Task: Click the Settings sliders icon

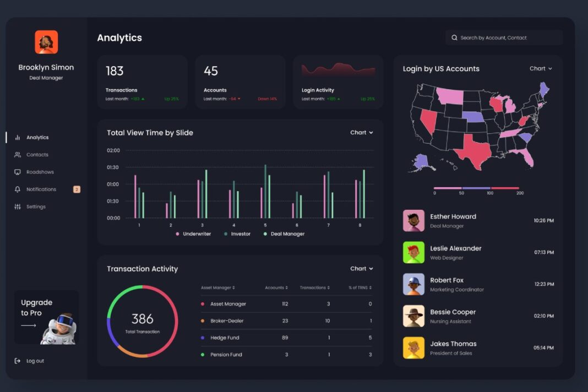Action: click(18, 207)
